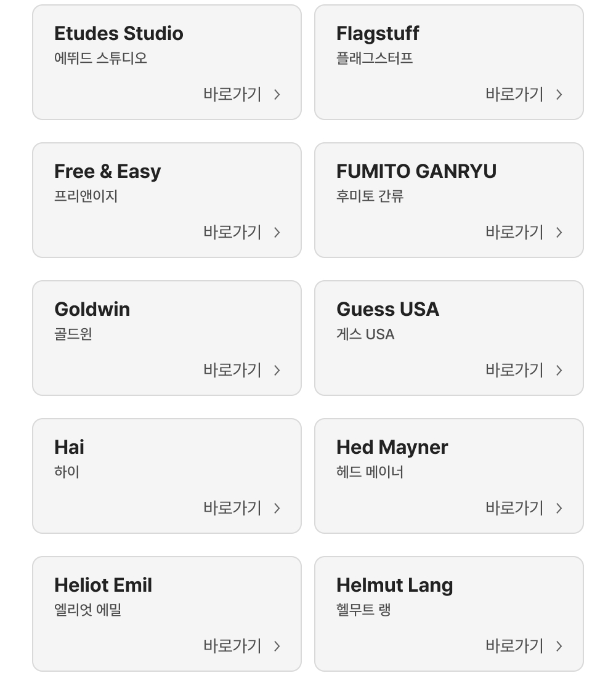
Task: Open the Etudes Studio brand title
Action: [119, 33]
